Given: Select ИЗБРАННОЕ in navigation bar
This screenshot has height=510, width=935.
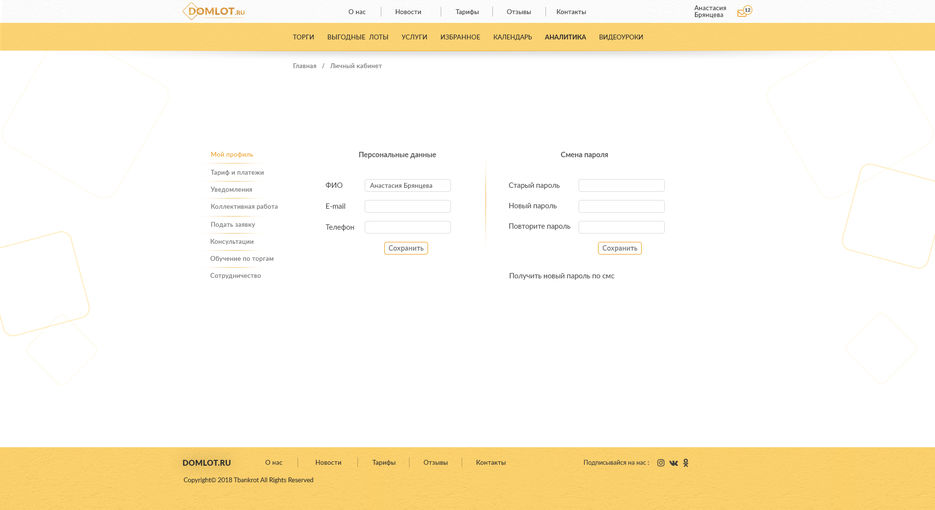Looking at the screenshot, I should click(460, 37).
